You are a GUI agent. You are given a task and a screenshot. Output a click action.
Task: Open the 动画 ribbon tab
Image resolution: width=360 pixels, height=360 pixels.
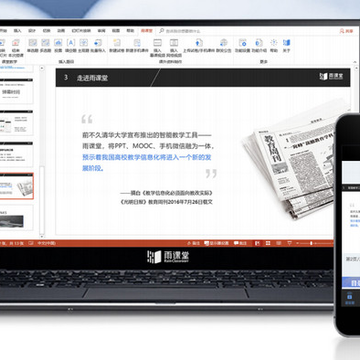tap(61, 31)
